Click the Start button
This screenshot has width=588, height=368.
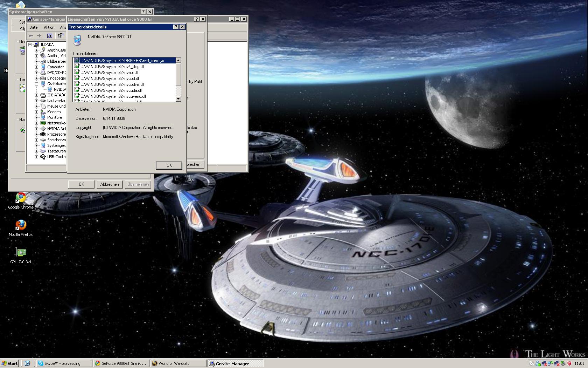pyautogui.click(x=10, y=363)
